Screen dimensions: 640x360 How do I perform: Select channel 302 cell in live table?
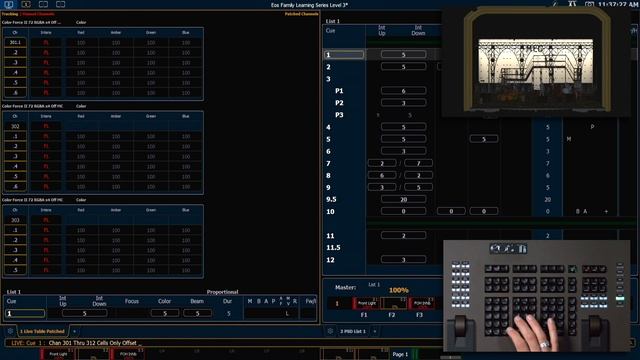click(x=15, y=127)
